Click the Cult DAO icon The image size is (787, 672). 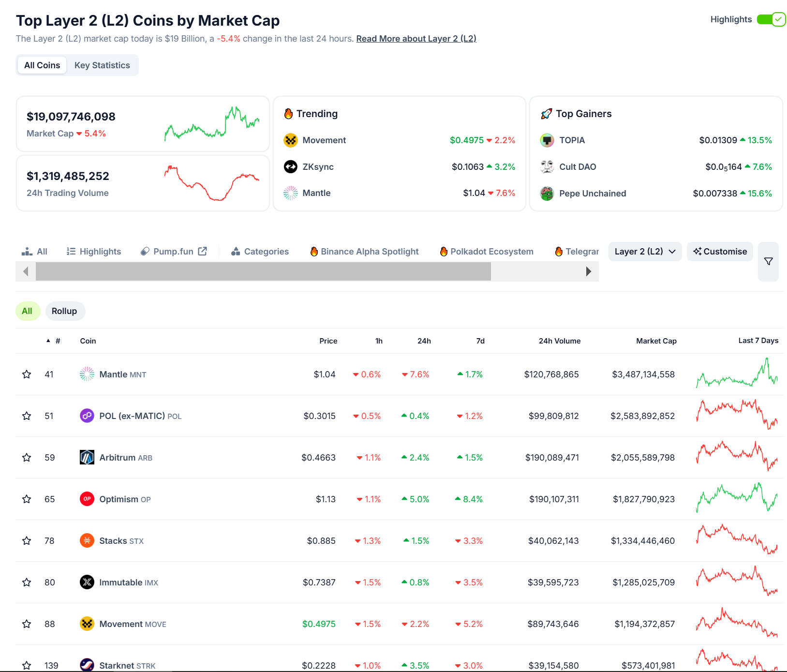point(547,167)
